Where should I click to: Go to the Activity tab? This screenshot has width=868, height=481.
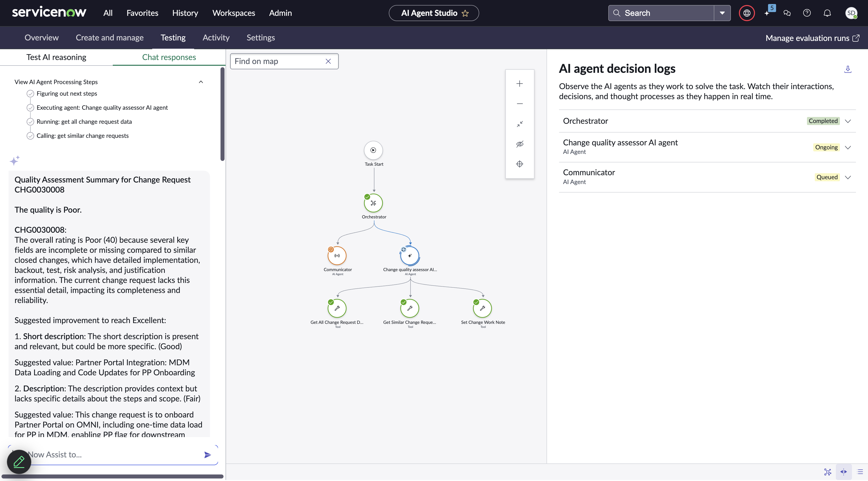[x=216, y=38]
